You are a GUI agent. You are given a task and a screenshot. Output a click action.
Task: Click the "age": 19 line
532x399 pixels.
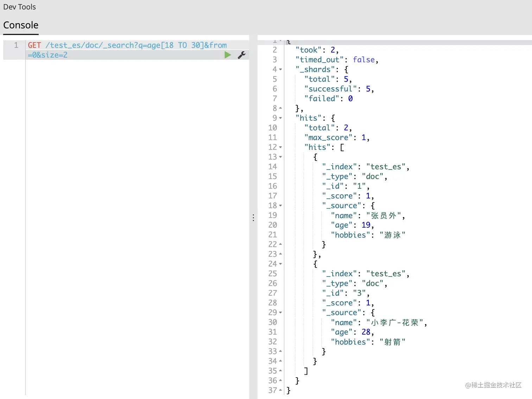[352, 225]
